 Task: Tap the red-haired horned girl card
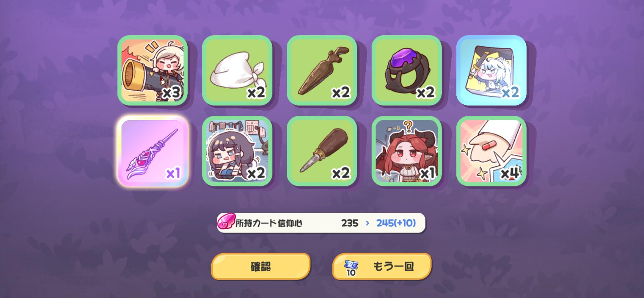(x=407, y=151)
